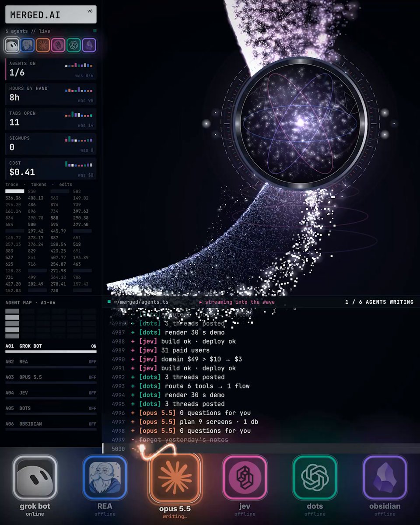This screenshot has height=525, width=420.
Task: Select the small purple obsidian icon in the sidebar
Action: 89,45
